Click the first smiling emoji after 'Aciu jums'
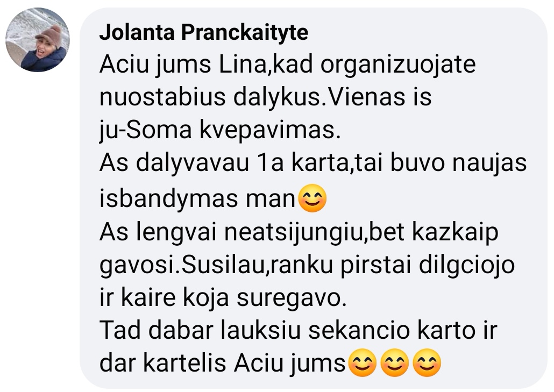 pyautogui.click(x=363, y=362)
